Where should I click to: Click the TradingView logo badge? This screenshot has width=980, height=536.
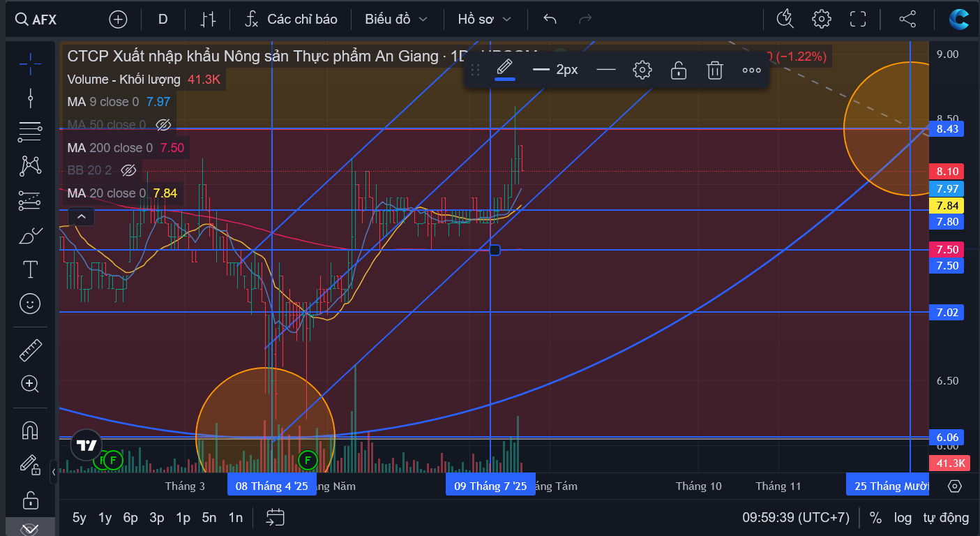tap(86, 445)
